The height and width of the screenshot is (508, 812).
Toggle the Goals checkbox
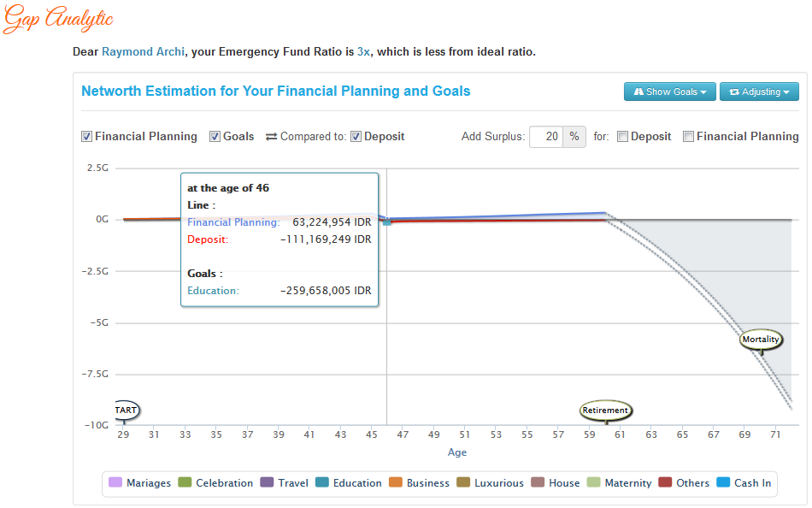coord(215,137)
